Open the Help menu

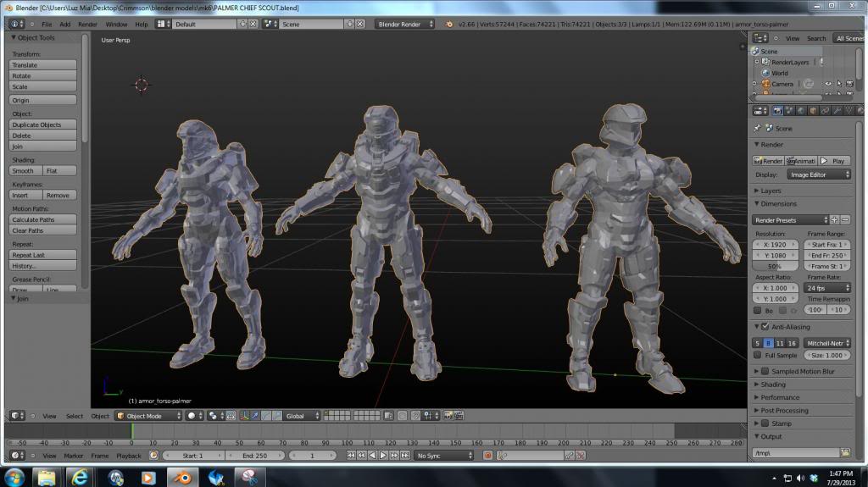pos(142,25)
